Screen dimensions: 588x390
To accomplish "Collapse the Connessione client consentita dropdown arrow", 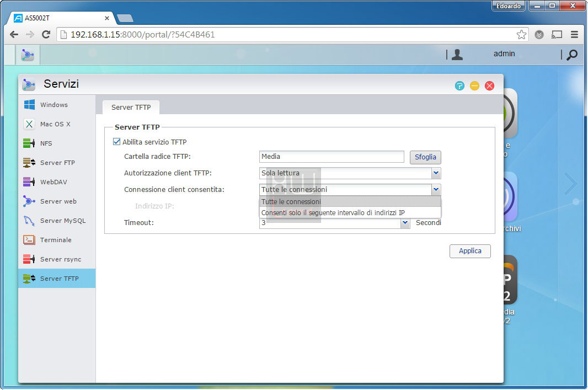I will [436, 189].
